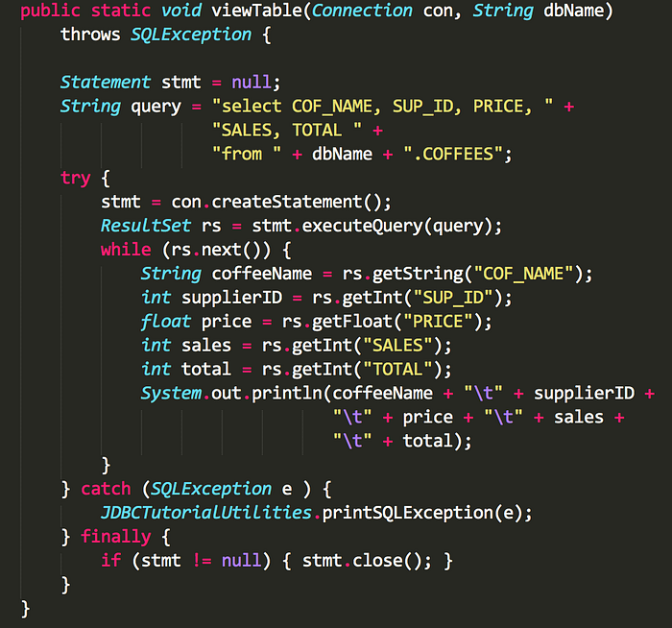Click the 'throws' keyword
This screenshot has width=672, height=628.
click(x=90, y=35)
